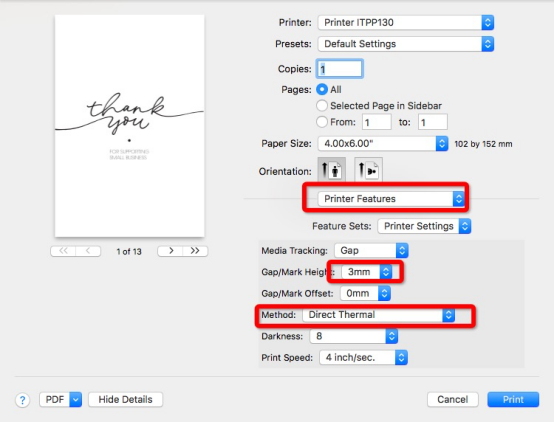554x423 pixels.
Task: Open the help question mark
Action: [22, 400]
